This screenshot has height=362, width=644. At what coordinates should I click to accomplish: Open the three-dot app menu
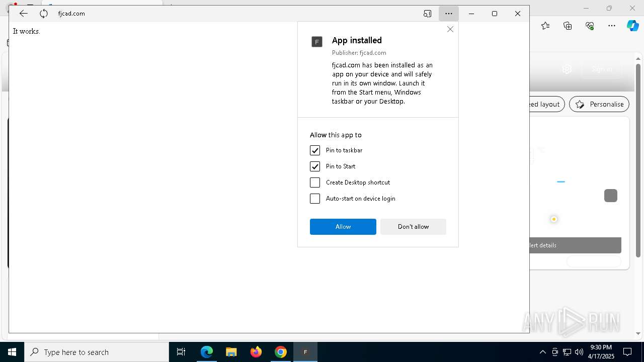pos(448,14)
